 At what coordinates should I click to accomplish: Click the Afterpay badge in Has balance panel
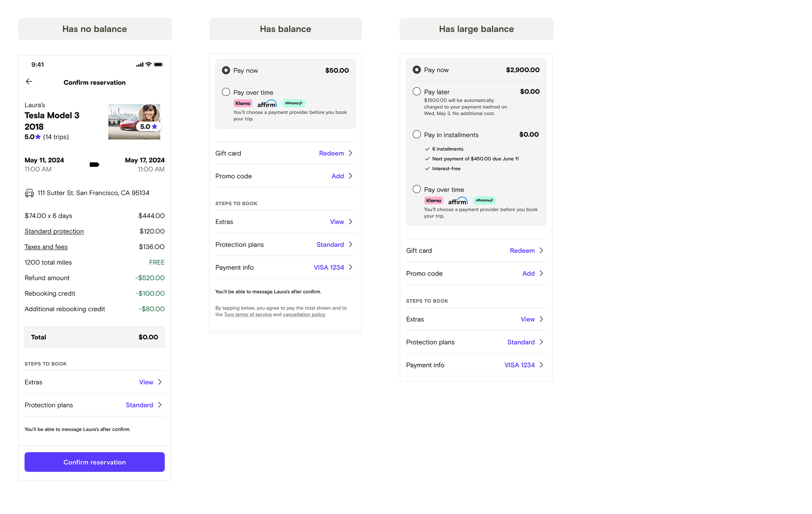pos(293,103)
